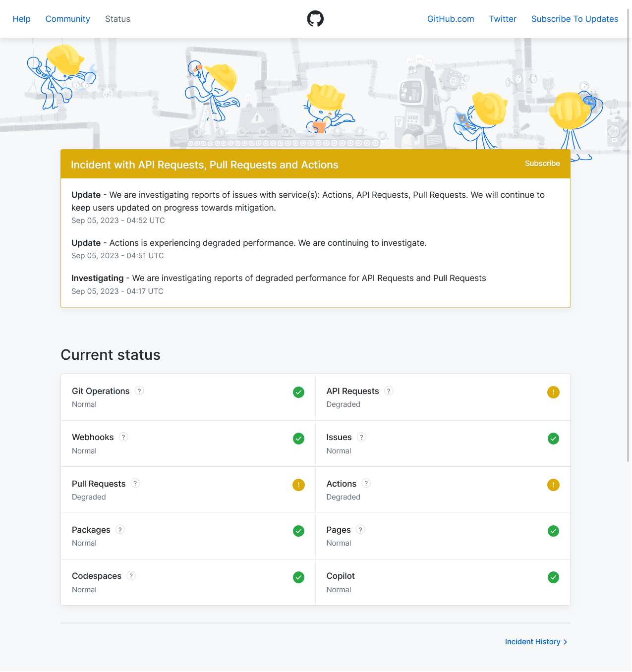Click the help icon next to Packages
Screen dimensions: 632x672
point(120,530)
